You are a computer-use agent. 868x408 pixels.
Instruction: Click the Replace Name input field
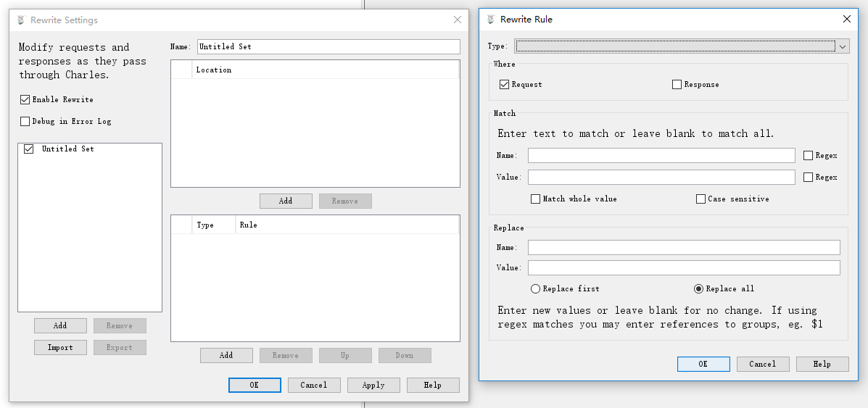click(684, 247)
